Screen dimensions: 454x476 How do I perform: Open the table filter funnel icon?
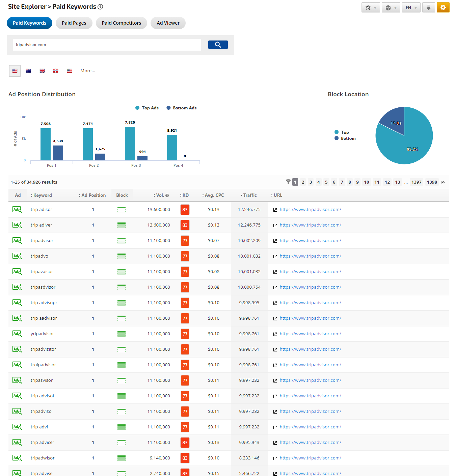point(288,182)
